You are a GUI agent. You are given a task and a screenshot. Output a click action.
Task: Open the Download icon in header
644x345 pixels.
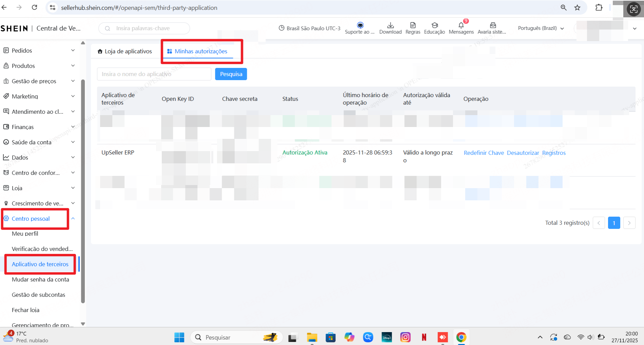pyautogui.click(x=390, y=25)
